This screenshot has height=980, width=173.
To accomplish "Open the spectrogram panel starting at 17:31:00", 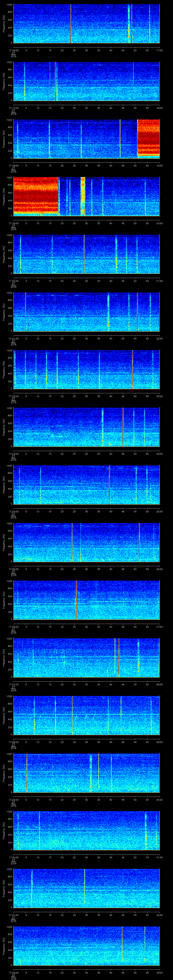I will (87, 888).
